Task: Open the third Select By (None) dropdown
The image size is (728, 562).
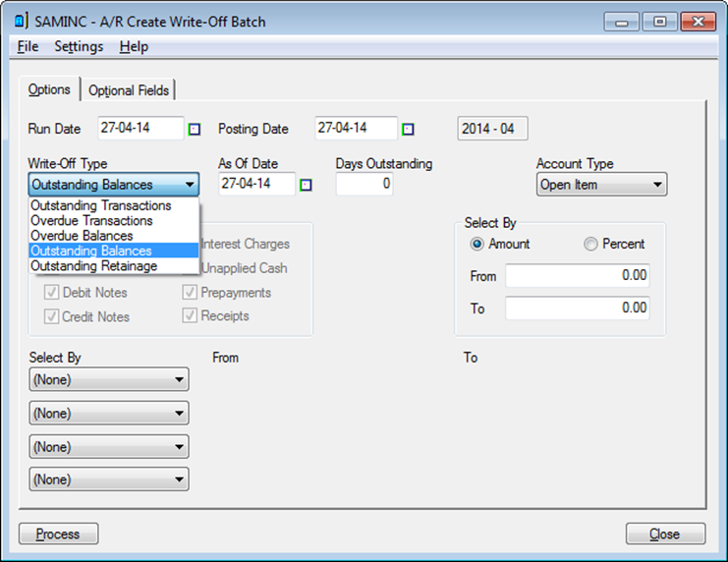Action: [x=109, y=446]
